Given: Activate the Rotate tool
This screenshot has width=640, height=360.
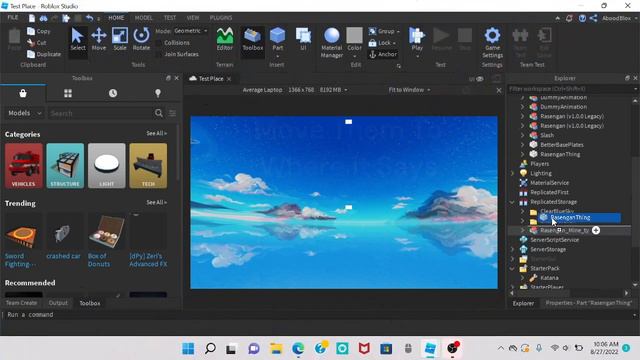Looking at the screenshot, I should [141, 39].
